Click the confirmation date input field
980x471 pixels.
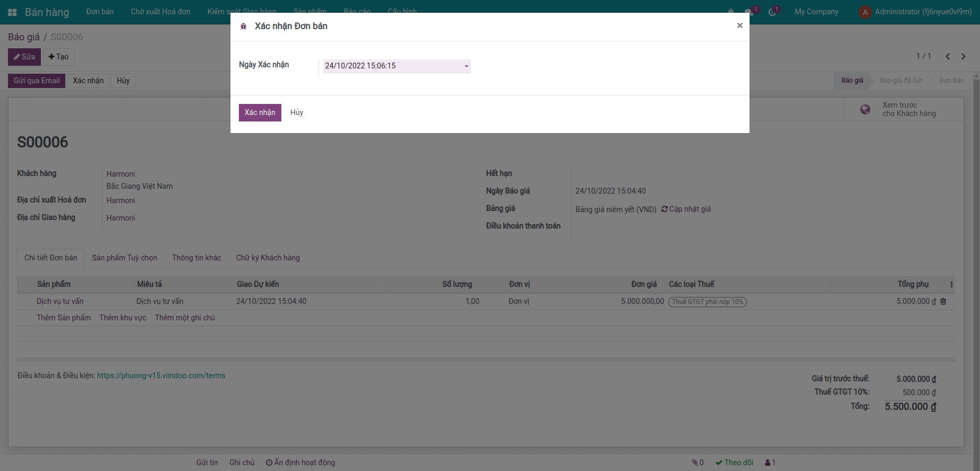pos(392,66)
